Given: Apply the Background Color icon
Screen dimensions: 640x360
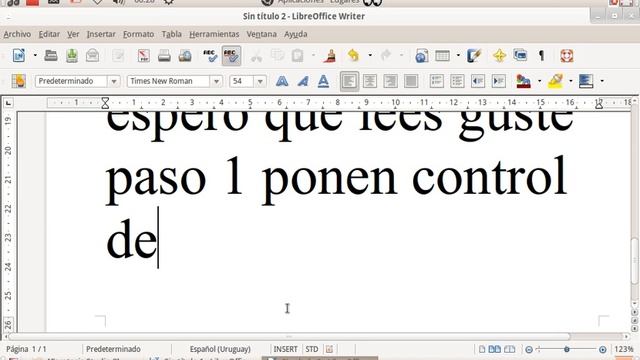Looking at the screenshot, I should coord(586,81).
